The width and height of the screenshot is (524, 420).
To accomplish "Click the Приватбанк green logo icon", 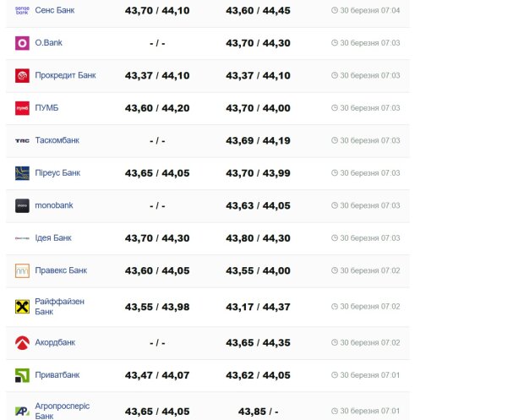I will [x=22, y=375].
